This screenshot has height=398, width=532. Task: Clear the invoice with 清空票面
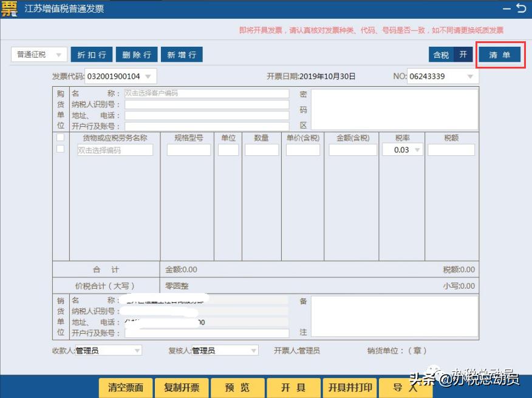tap(125, 389)
